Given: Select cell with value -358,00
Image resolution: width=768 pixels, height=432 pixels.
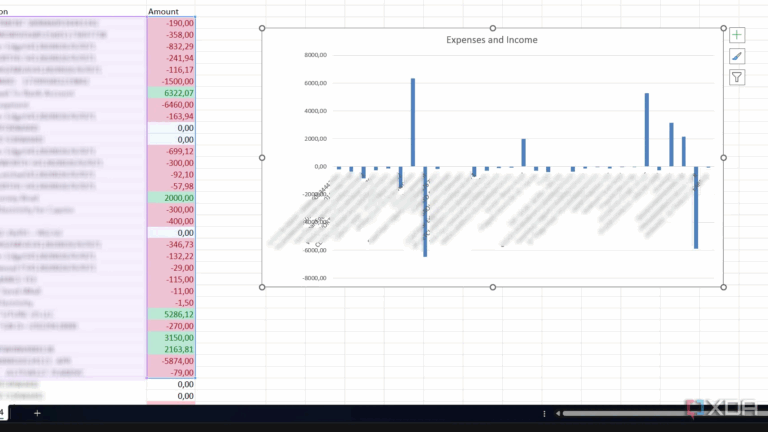Looking at the screenshot, I should 171,35.
